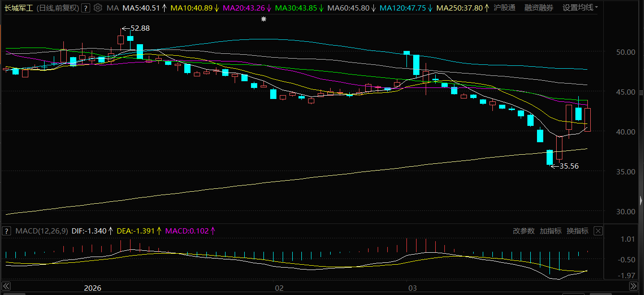
Task: Click the 03 month marker on the time axis
Action: [x=412, y=288]
